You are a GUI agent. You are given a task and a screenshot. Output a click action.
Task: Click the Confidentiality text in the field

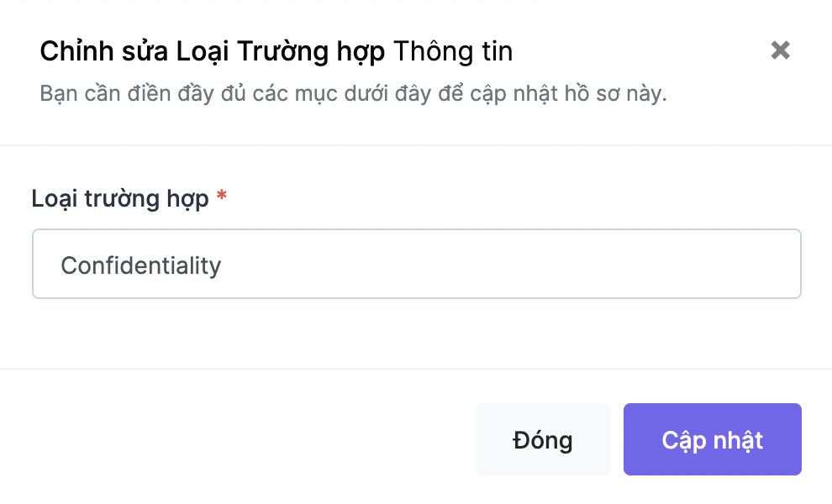pyautogui.click(x=140, y=265)
